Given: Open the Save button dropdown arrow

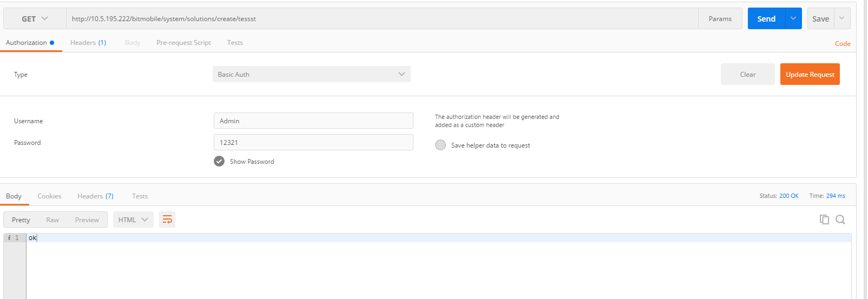Looking at the screenshot, I should tap(841, 18).
